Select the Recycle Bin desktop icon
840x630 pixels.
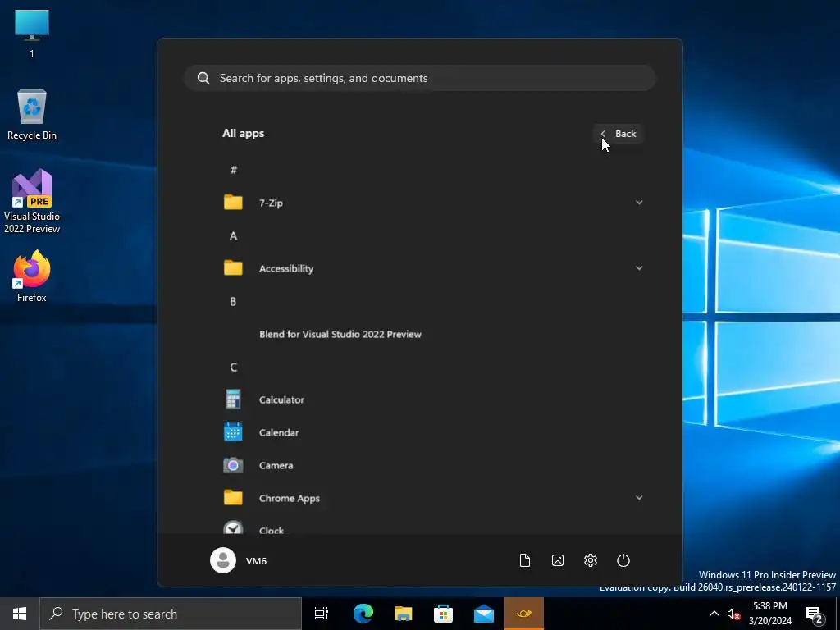coord(32,115)
